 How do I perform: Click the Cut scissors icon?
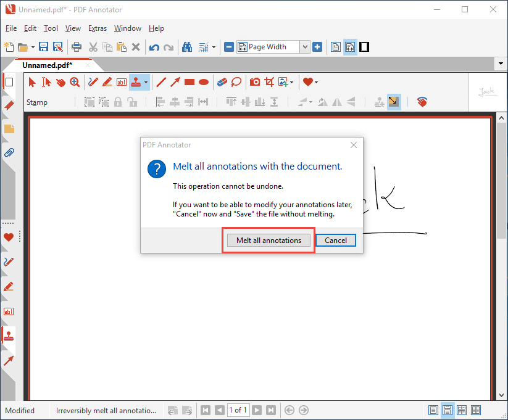pyautogui.click(x=93, y=47)
